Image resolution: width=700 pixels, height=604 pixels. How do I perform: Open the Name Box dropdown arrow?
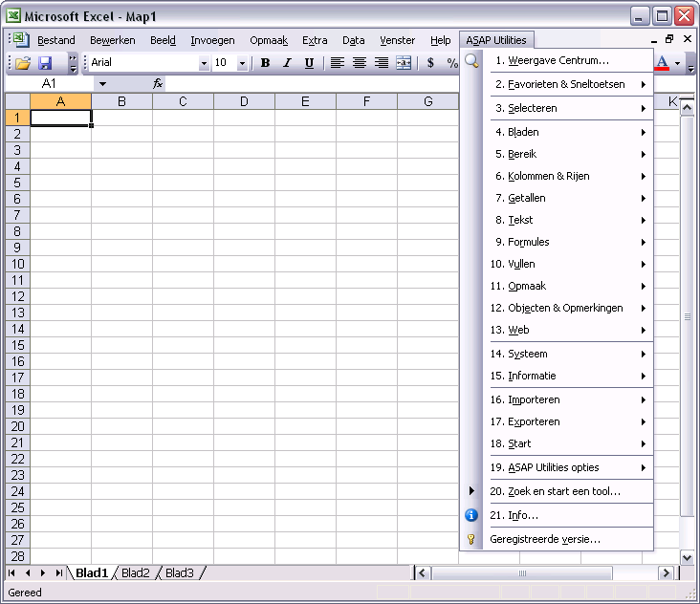102,83
